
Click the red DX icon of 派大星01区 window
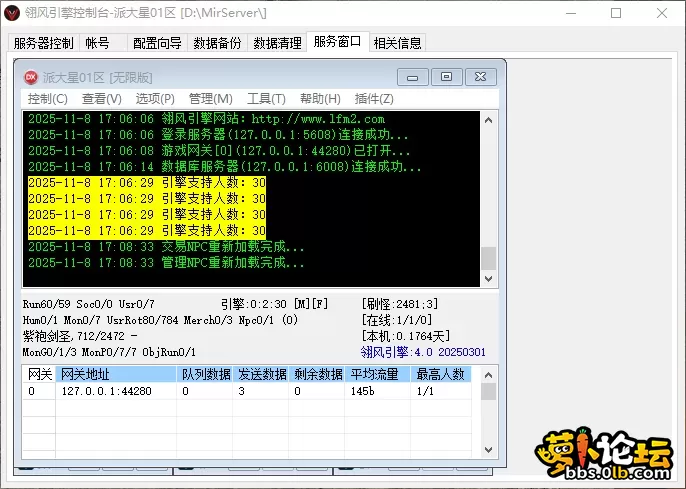(31, 77)
